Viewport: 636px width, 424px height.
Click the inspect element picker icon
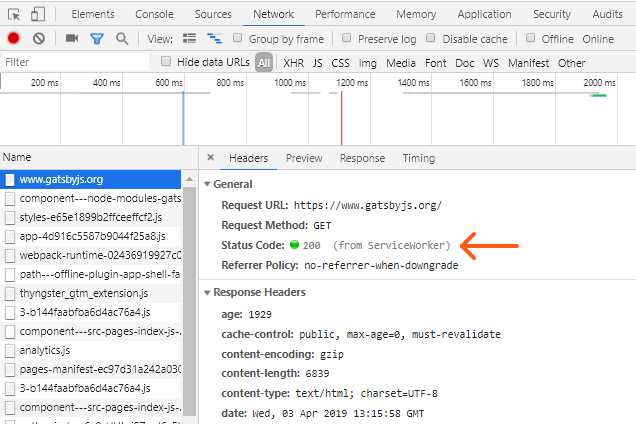pyautogui.click(x=15, y=14)
